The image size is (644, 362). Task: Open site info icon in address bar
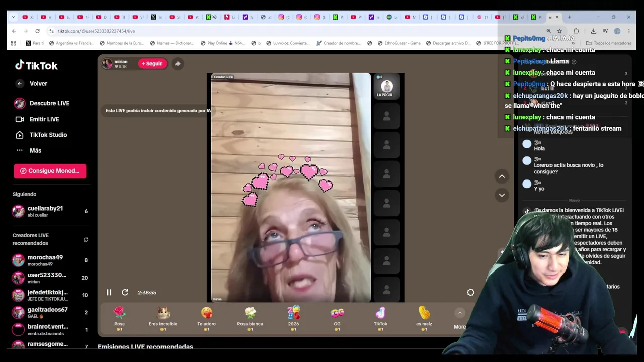pos(51,31)
